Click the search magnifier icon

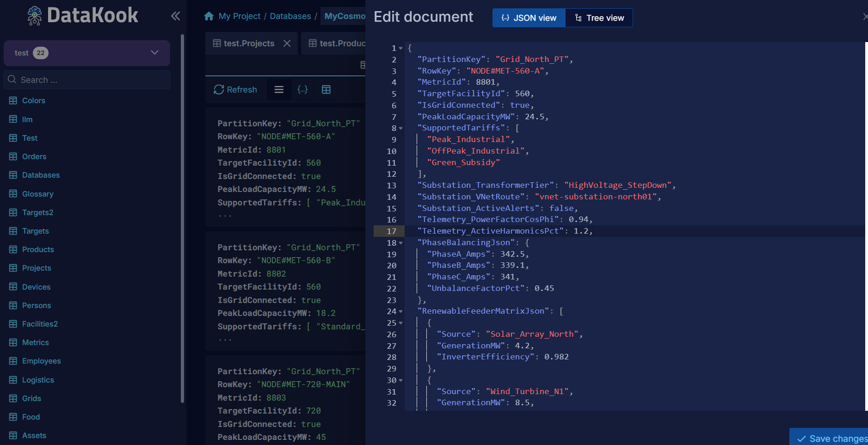[x=12, y=80]
